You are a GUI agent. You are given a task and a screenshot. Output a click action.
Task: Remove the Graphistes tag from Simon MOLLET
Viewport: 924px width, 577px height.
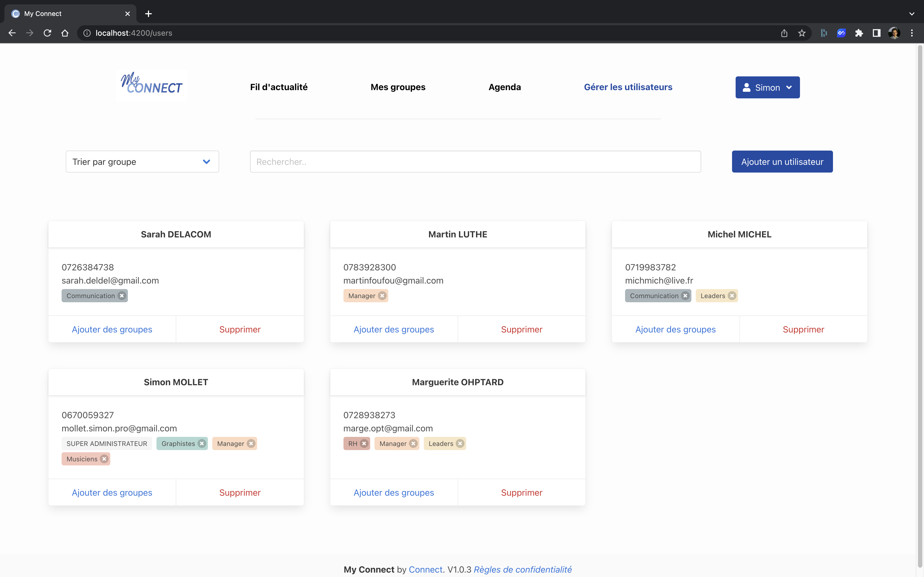click(202, 443)
